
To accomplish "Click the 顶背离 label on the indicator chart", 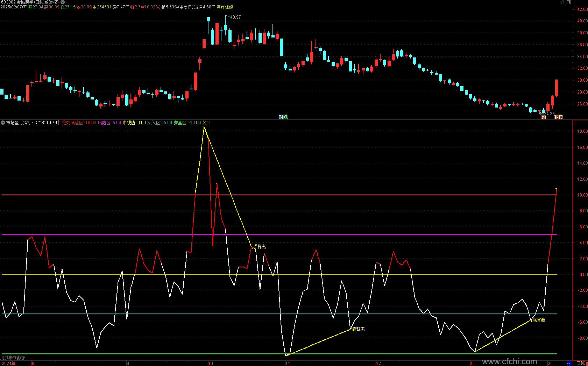I will (x=260, y=247).
